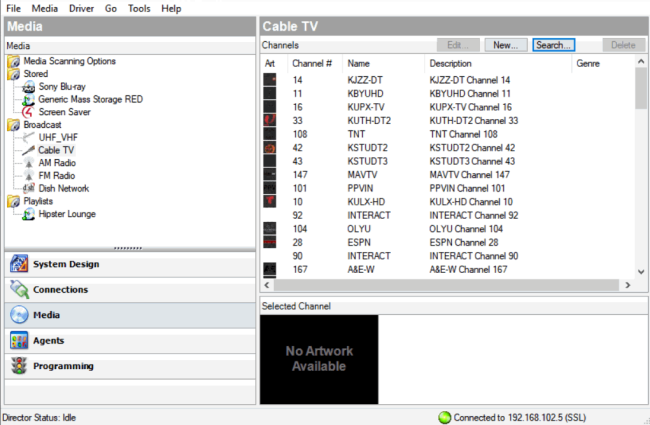Click the Hipster Lounge playlist icon

[28, 214]
